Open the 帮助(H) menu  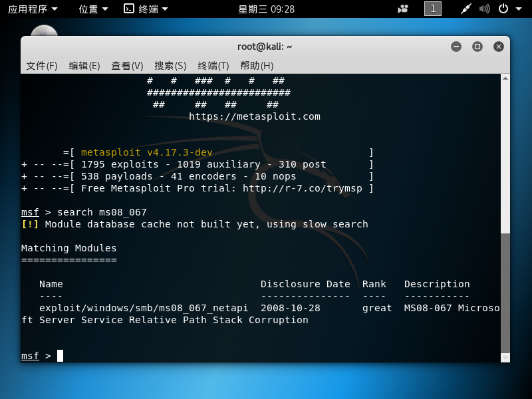click(257, 65)
